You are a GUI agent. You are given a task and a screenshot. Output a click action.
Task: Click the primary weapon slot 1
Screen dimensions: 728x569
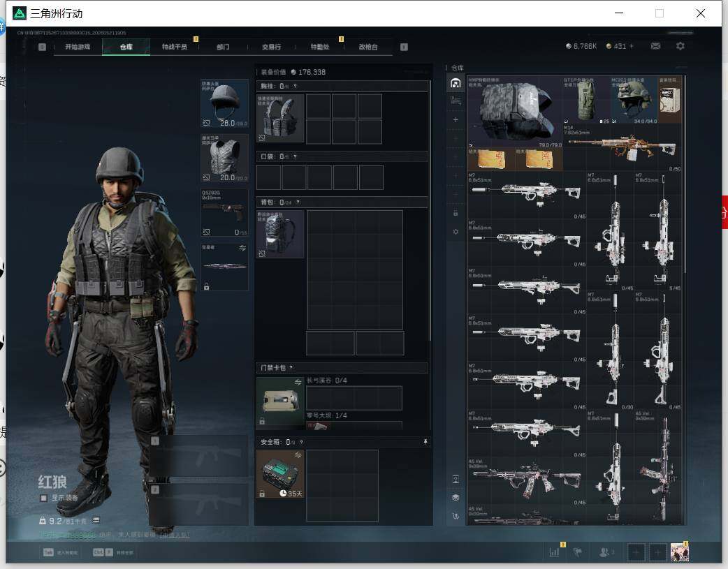[198, 456]
